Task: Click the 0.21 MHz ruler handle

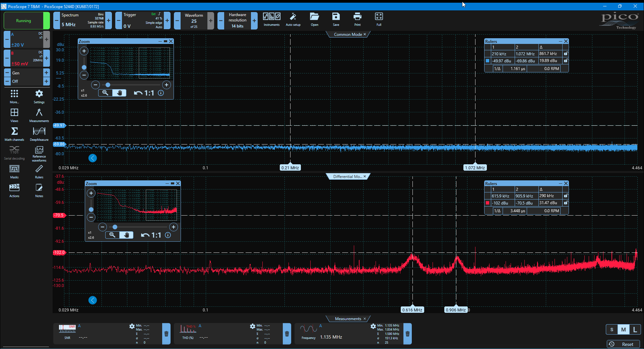Action: [x=290, y=168]
